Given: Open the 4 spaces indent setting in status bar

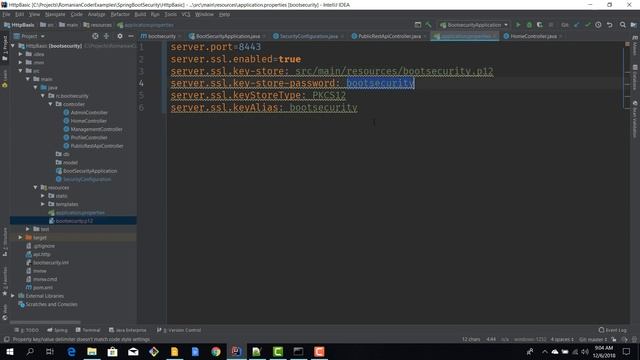Looking at the screenshot, I should (562, 339).
